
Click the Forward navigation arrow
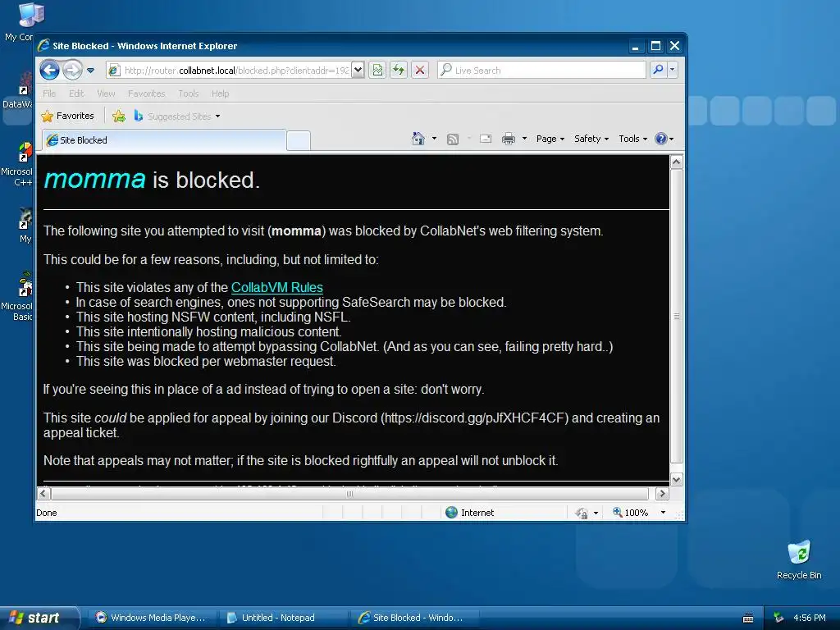[x=72, y=71]
